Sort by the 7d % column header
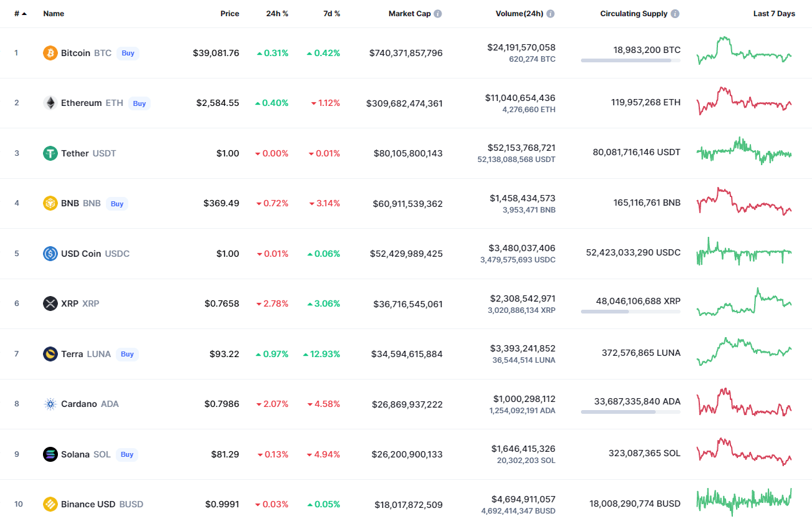Image resolution: width=812 pixels, height=526 pixels. click(x=331, y=14)
